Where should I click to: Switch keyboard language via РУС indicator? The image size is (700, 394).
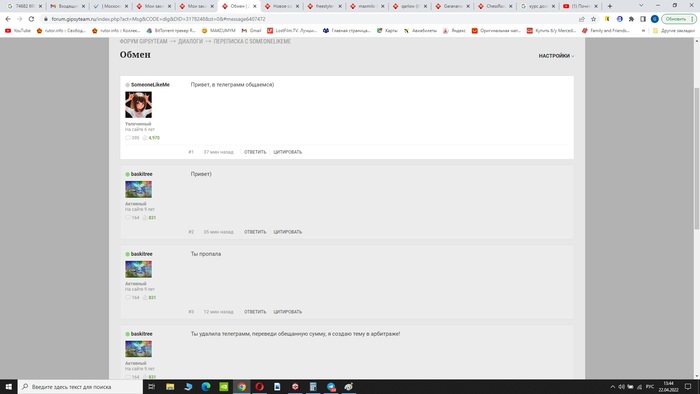click(650, 386)
